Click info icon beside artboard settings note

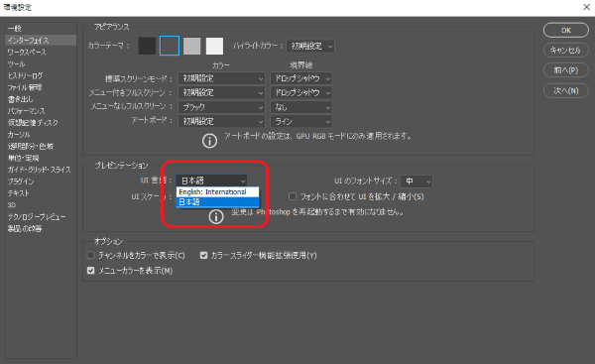point(209,141)
